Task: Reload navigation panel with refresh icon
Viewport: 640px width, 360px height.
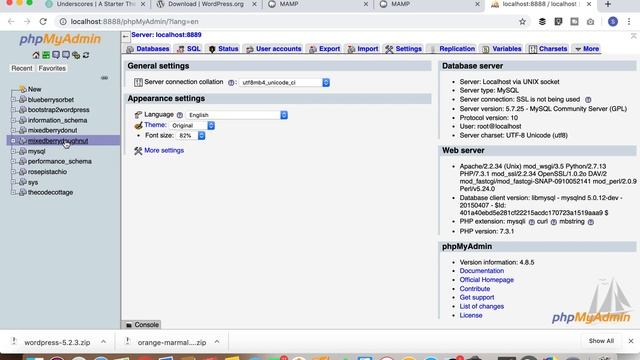Action: coord(86,55)
